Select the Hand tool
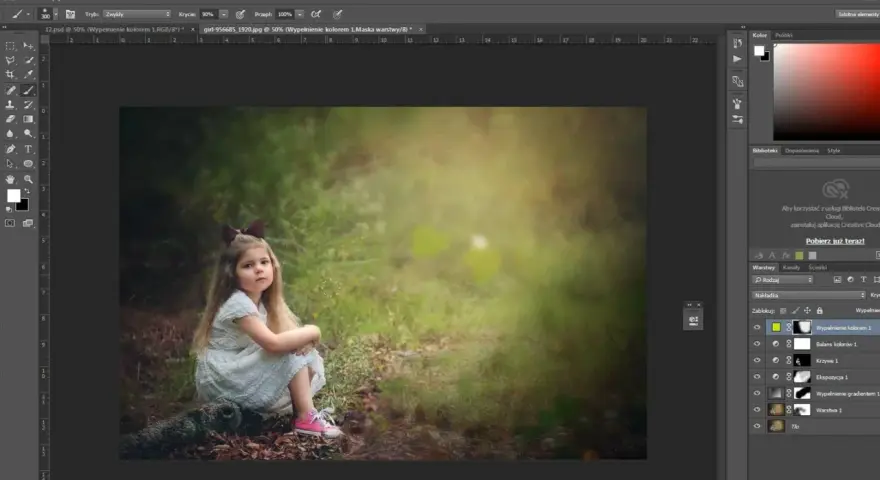This screenshot has width=880, height=480. point(10,179)
